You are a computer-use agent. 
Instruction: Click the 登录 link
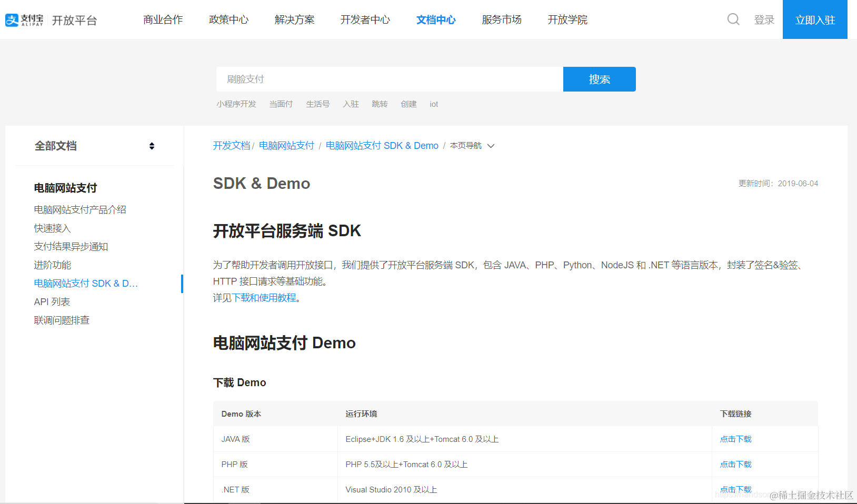coord(764,19)
